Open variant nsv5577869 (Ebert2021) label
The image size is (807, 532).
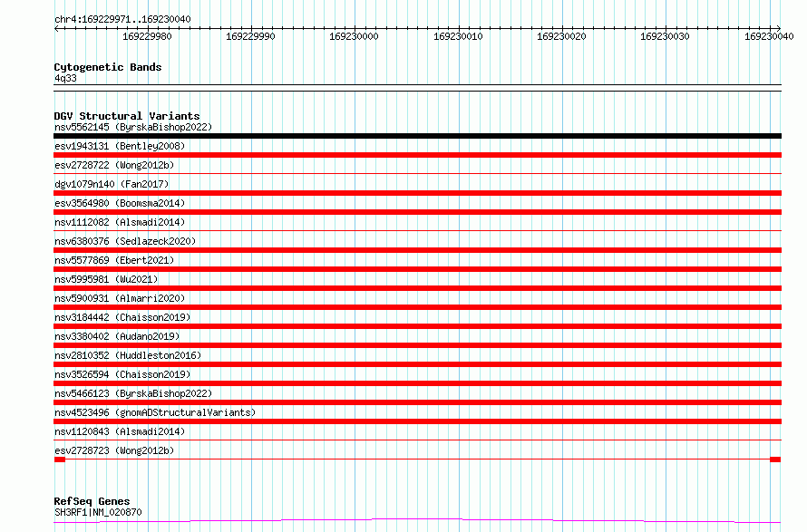[x=114, y=260]
